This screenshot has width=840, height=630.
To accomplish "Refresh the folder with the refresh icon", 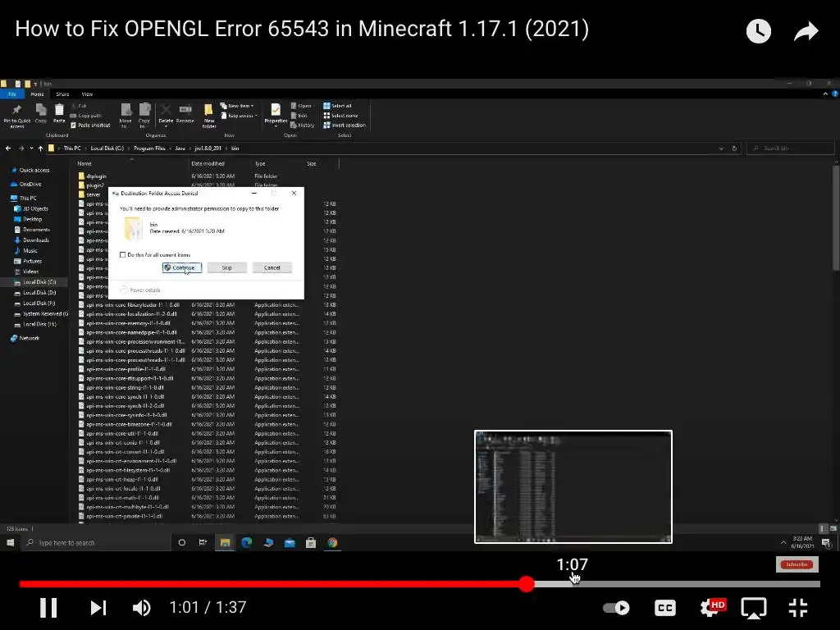I will coord(734,148).
